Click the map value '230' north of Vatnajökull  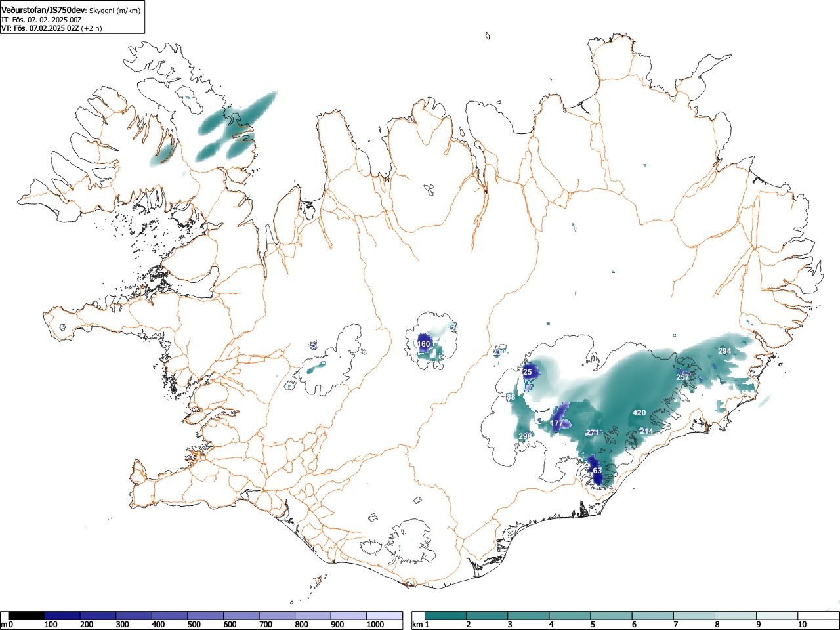pyautogui.click(x=499, y=352)
